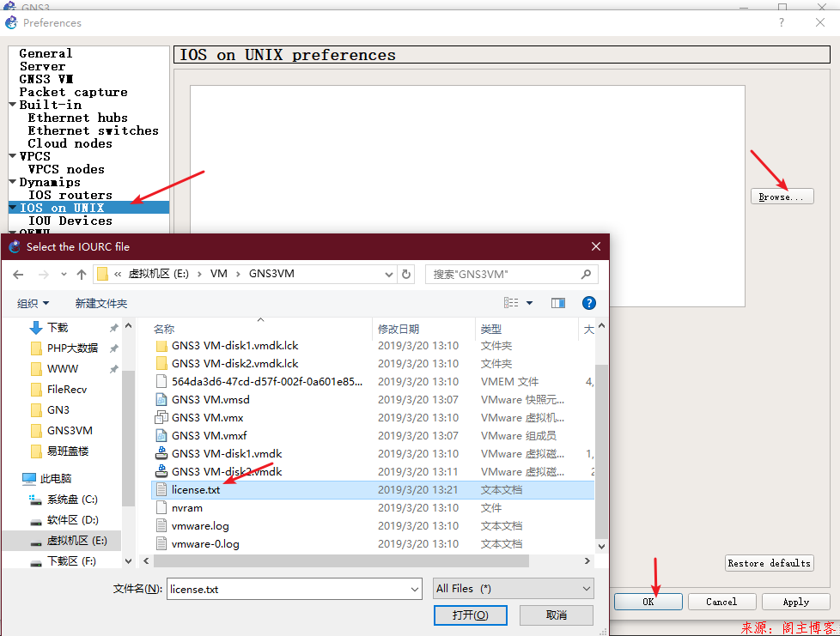
Task: Open the WWW quick access folder
Action: click(62, 369)
